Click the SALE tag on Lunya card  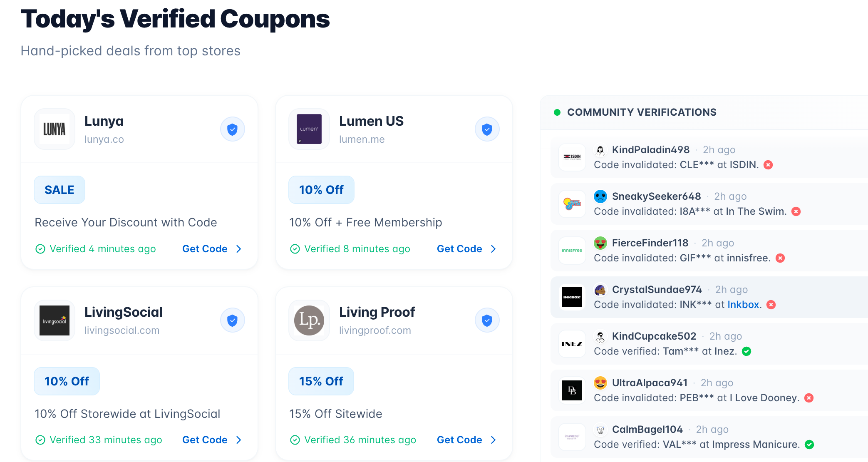coord(60,190)
